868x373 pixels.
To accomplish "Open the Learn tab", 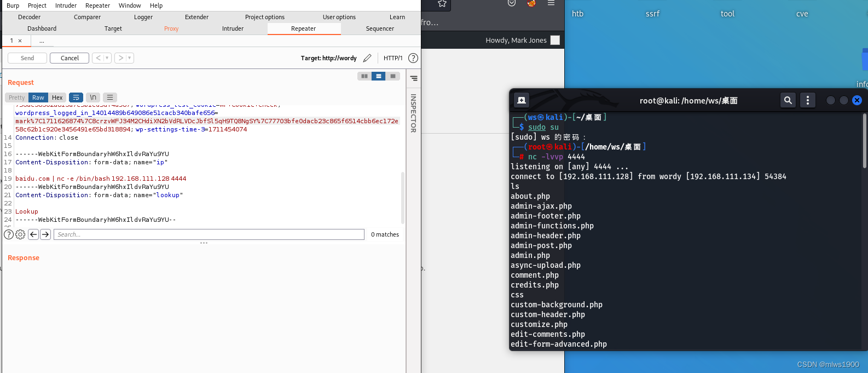I will pyautogui.click(x=397, y=17).
